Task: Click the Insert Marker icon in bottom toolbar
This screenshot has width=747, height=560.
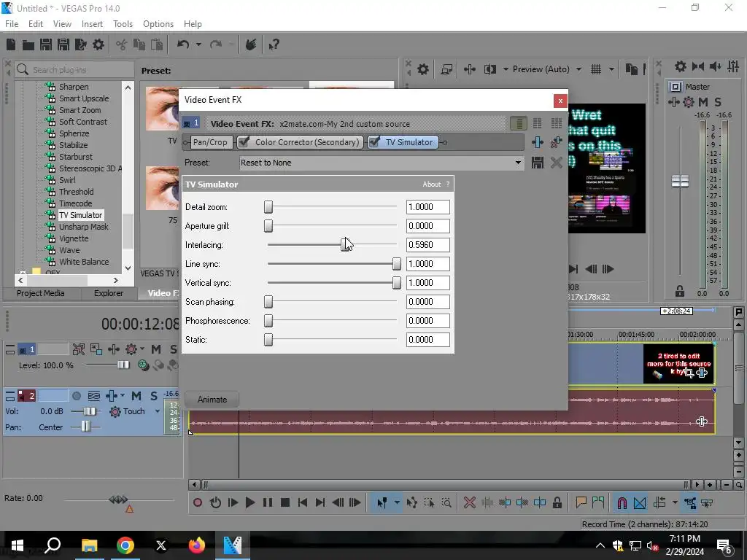Action: [x=581, y=502]
